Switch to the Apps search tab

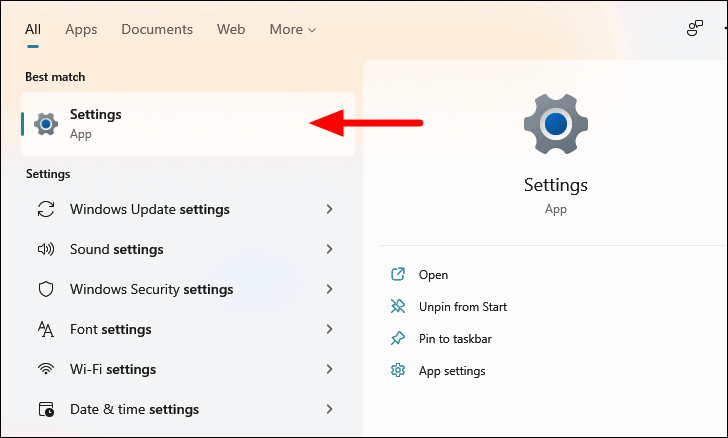coord(81,29)
